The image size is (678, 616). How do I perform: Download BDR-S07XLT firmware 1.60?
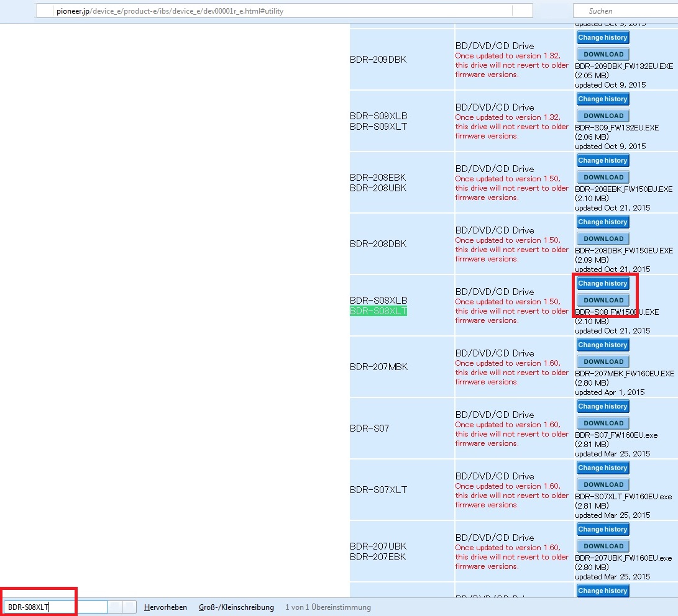603,484
